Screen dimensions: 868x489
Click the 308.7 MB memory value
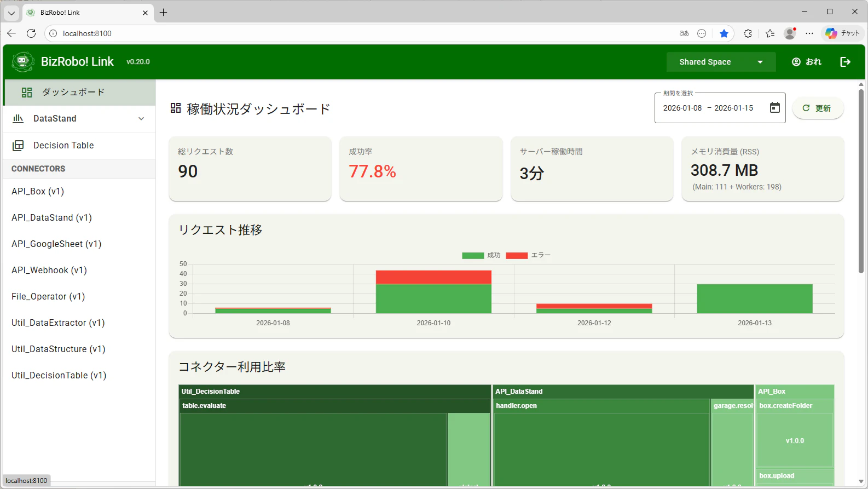point(724,170)
